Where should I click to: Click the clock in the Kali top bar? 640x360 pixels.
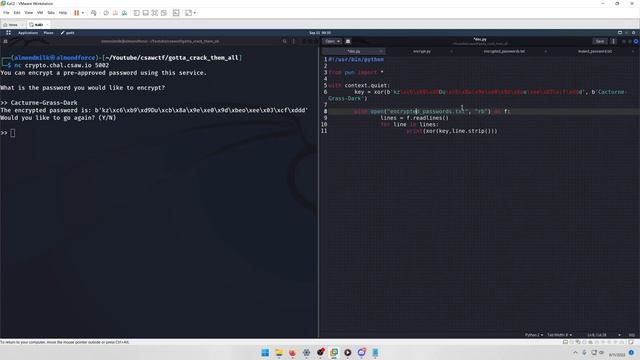click(320, 33)
